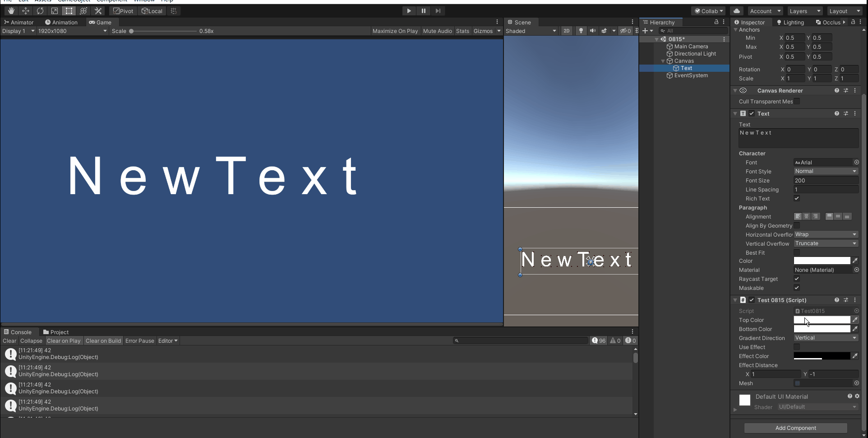868x438 pixels.
Task: Toggle scene lighting in the Scene view
Action: [581, 31]
